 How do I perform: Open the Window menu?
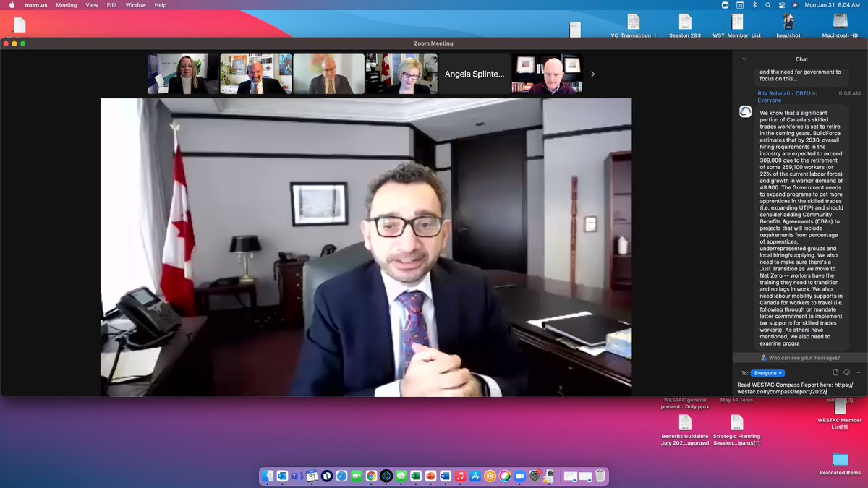135,5
